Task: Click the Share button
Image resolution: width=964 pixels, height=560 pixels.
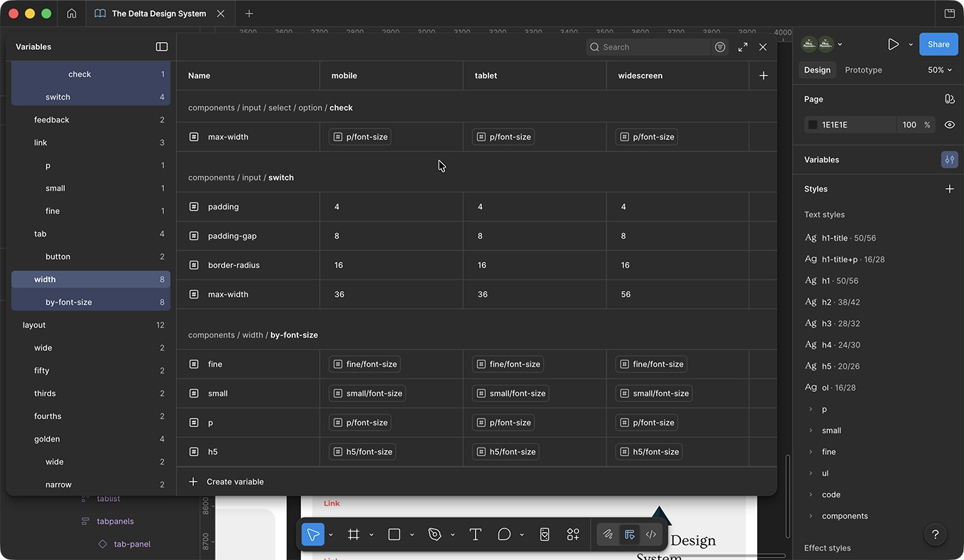Action: tap(938, 43)
